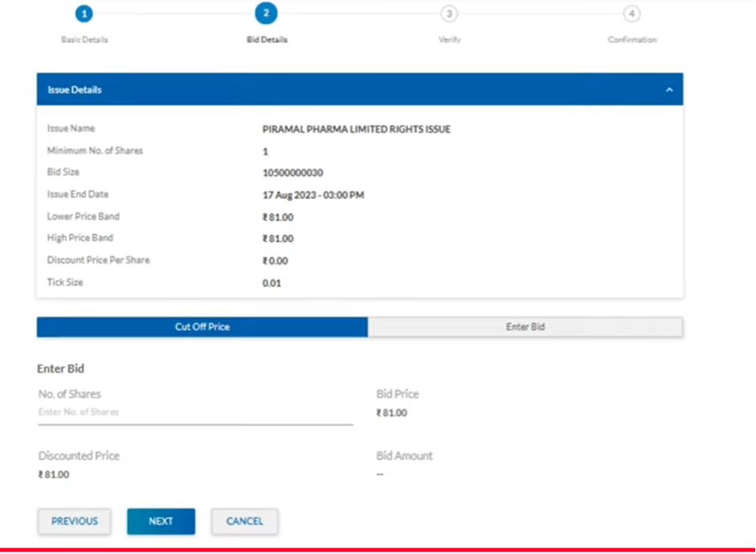Select the Bid Details step label
Screen dimensions: 756x554
click(x=267, y=39)
